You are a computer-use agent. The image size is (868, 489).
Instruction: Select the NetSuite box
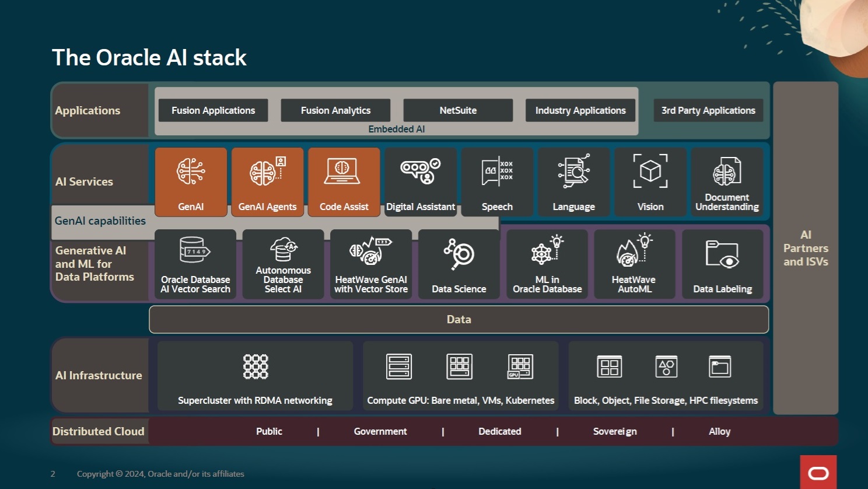point(458,110)
